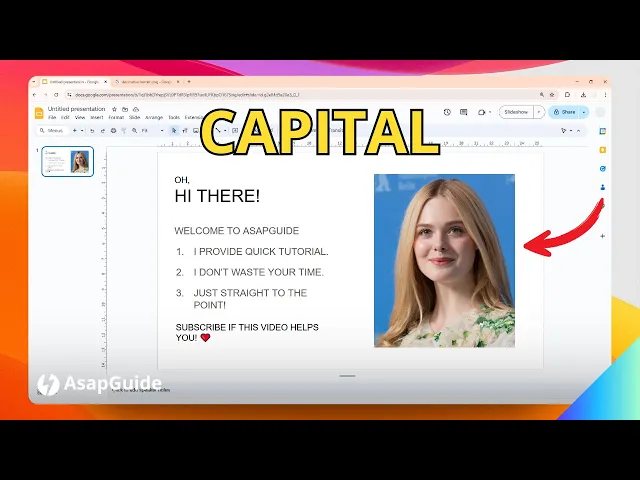Expand the line tool dropdown arrow

click(x=225, y=131)
